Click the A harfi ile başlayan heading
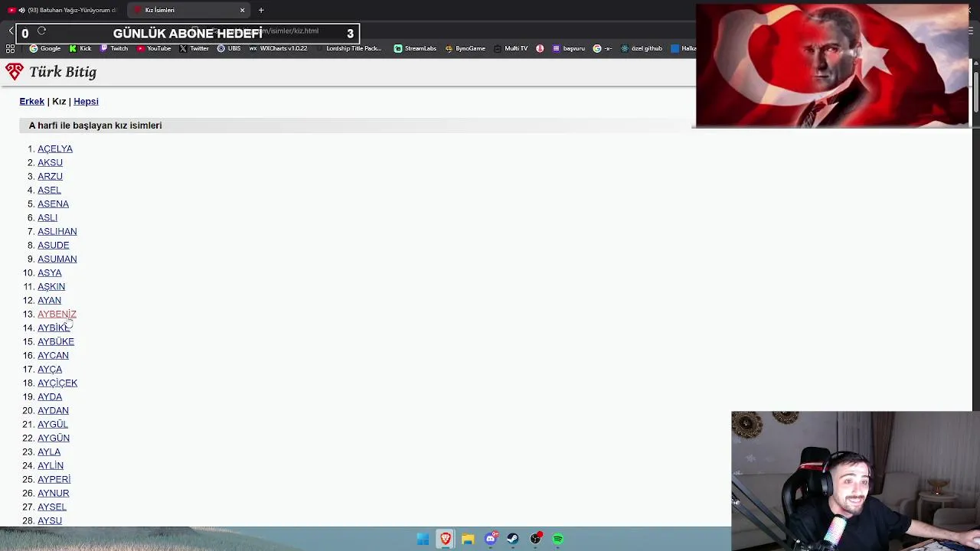This screenshot has height=551, width=980. click(x=95, y=125)
